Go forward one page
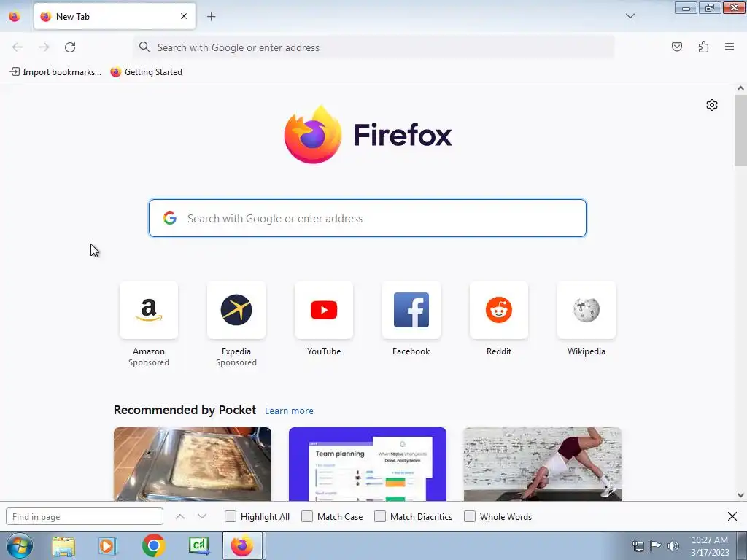 [44, 47]
